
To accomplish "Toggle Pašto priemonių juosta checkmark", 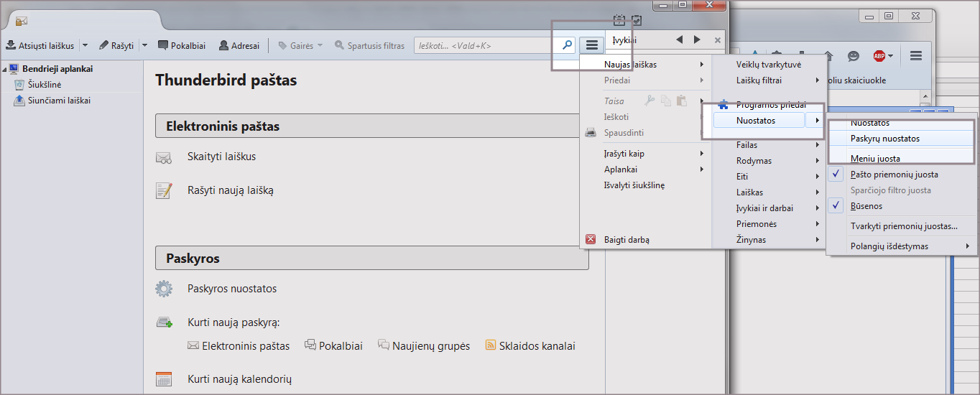I will [894, 175].
